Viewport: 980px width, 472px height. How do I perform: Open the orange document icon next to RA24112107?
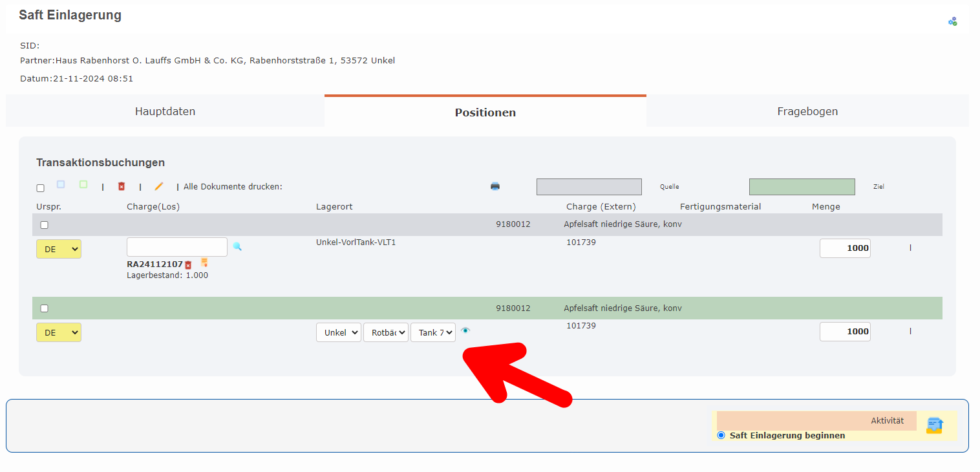(204, 263)
